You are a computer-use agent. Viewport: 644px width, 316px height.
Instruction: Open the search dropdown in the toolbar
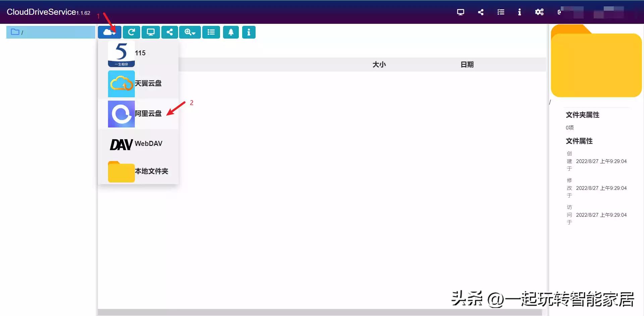pos(190,32)
